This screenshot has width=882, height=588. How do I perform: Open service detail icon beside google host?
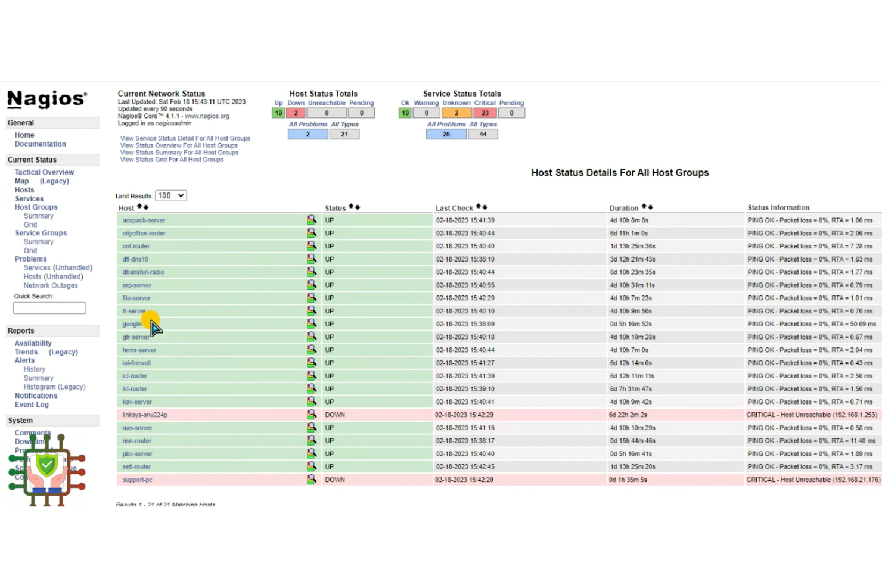point(312,323)
